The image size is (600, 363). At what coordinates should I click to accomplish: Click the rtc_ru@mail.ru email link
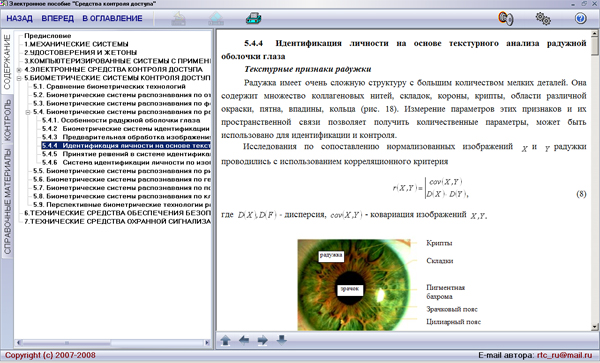[x=564, y=355]
